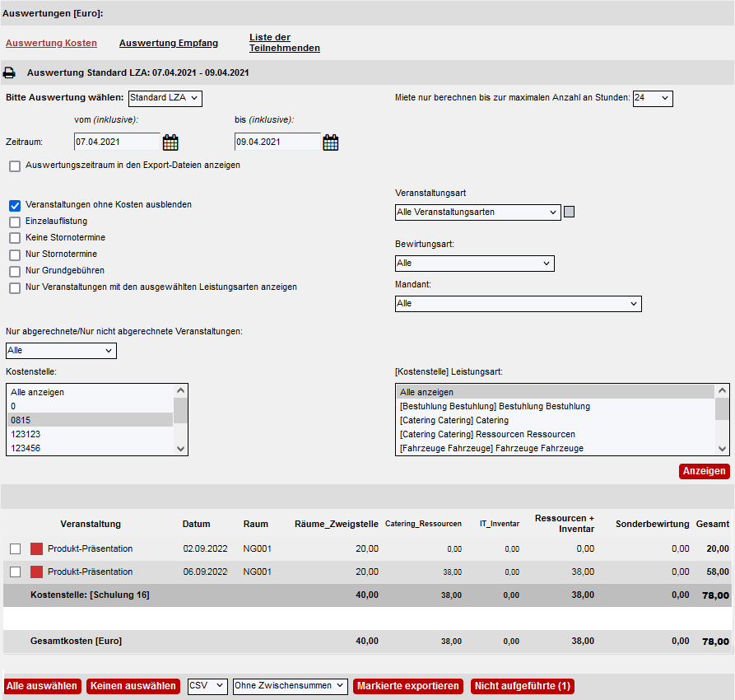Open the CSV export format dropdown
The width and height of the screenshot is (735, 700).
[207, 686]
